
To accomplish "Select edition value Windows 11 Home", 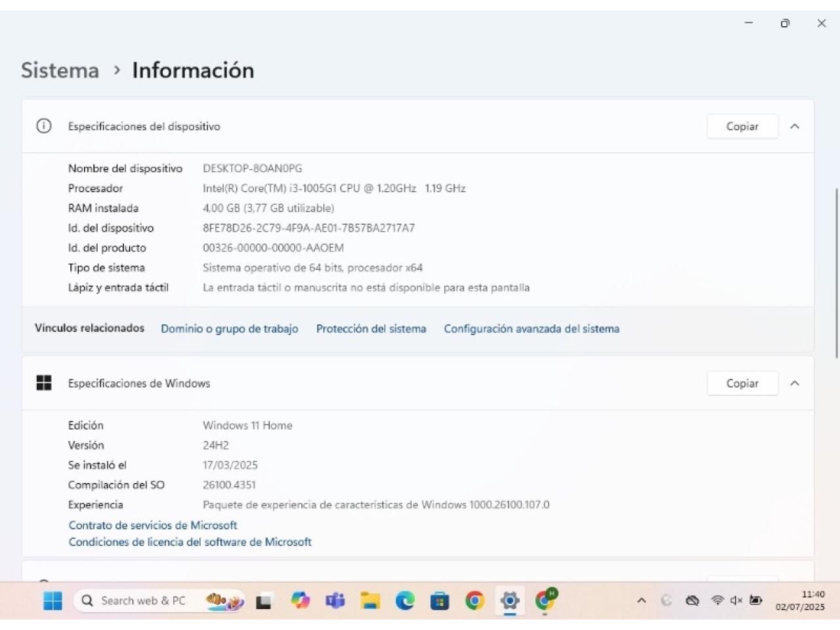I will (247, 425).
